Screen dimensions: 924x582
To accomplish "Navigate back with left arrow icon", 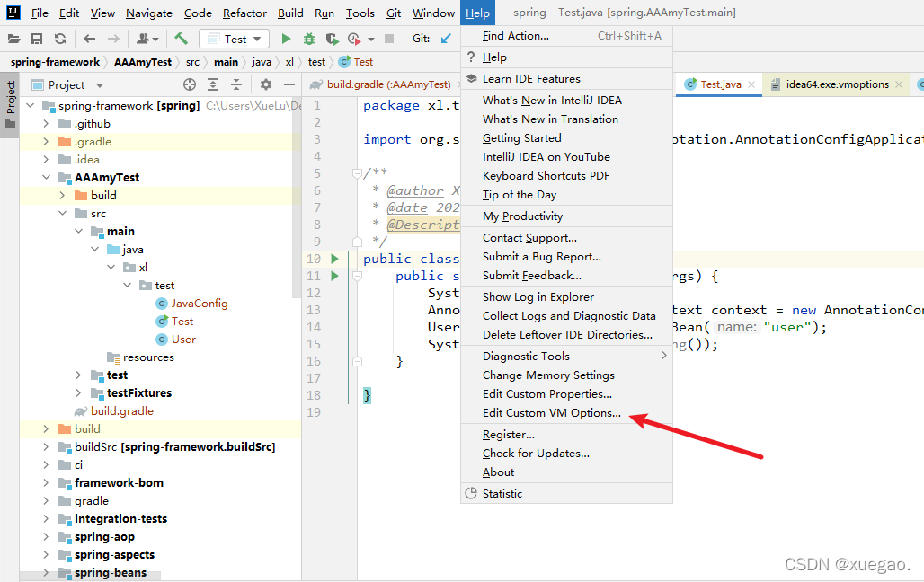I will tap(90, 39).
